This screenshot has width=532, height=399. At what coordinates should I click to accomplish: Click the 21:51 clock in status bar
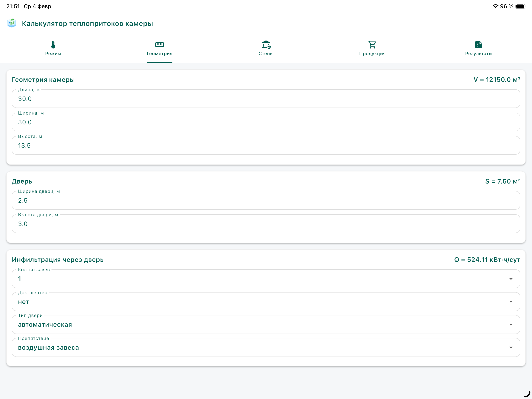point(13,6)
